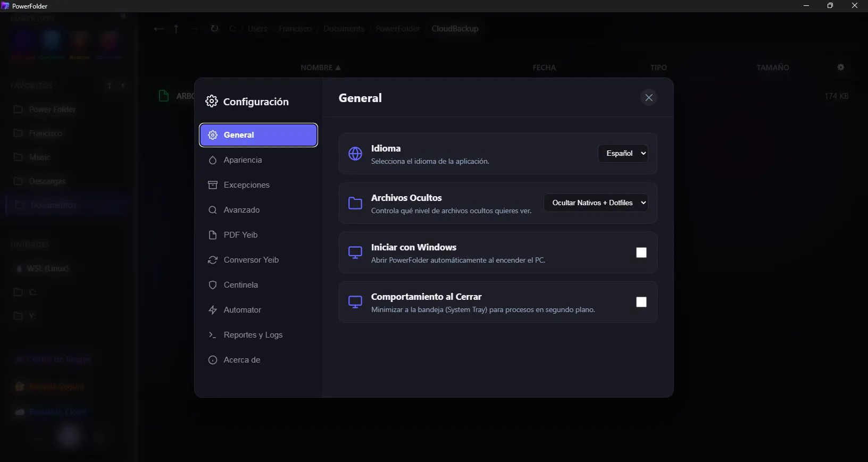Click the Excepciones archive box icon
The height and width of the screenshot is (462, 868).
click(213, 185)
